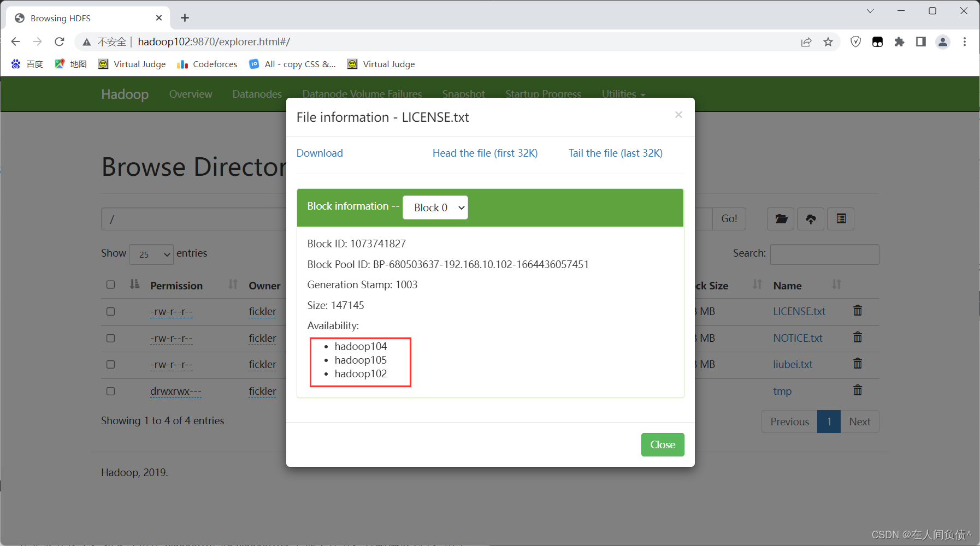980x546 pixels.
Task: Click the Hadoop brand link
Action: pos(125,94)
